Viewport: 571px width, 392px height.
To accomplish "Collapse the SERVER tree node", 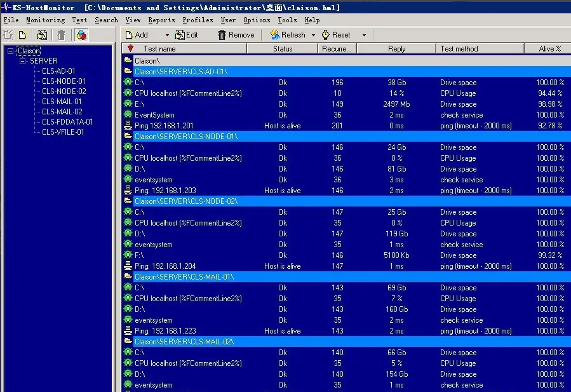I will point(23,61).
